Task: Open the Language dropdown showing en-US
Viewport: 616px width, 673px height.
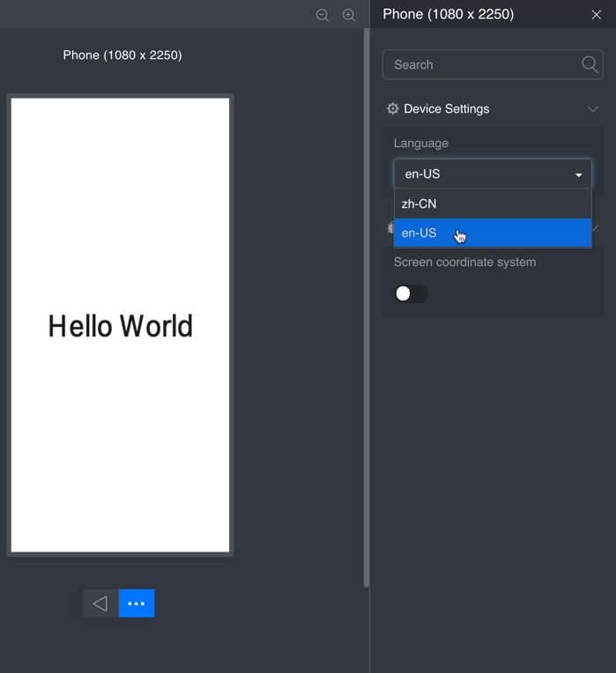Action: click(x=492, y=174)
